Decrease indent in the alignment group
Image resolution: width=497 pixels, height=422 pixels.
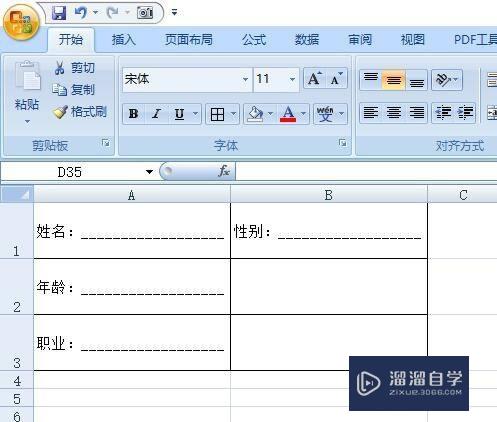pyautogui.click(x=443, y=113)
